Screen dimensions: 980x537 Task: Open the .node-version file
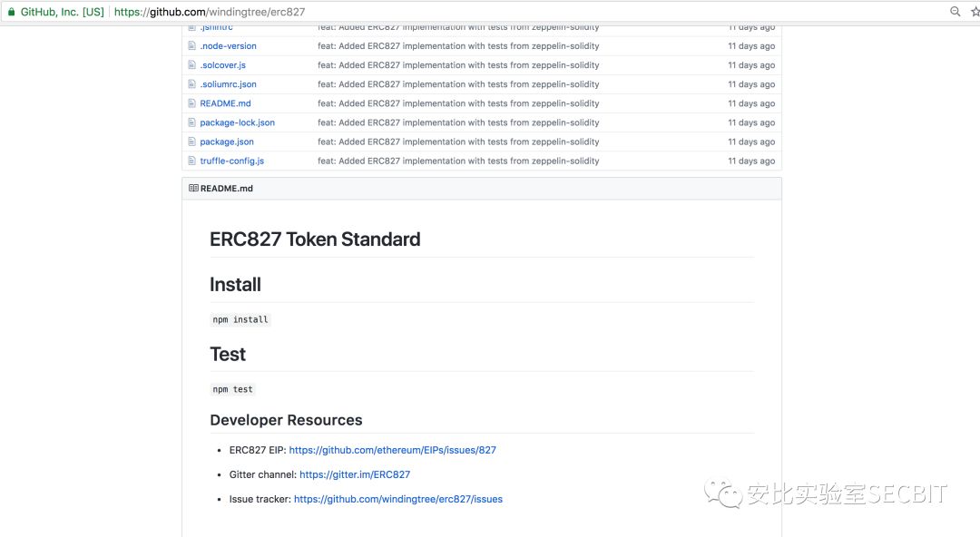point(228,46)
